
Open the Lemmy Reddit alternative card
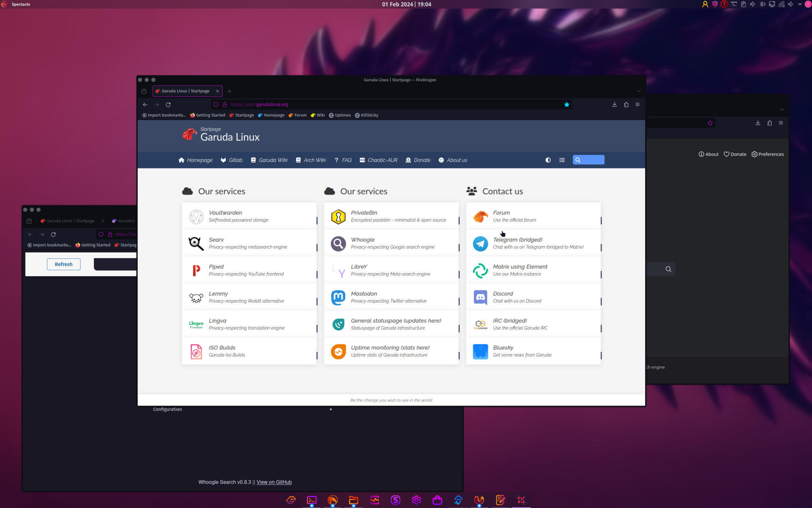click(x=250, y=298)
